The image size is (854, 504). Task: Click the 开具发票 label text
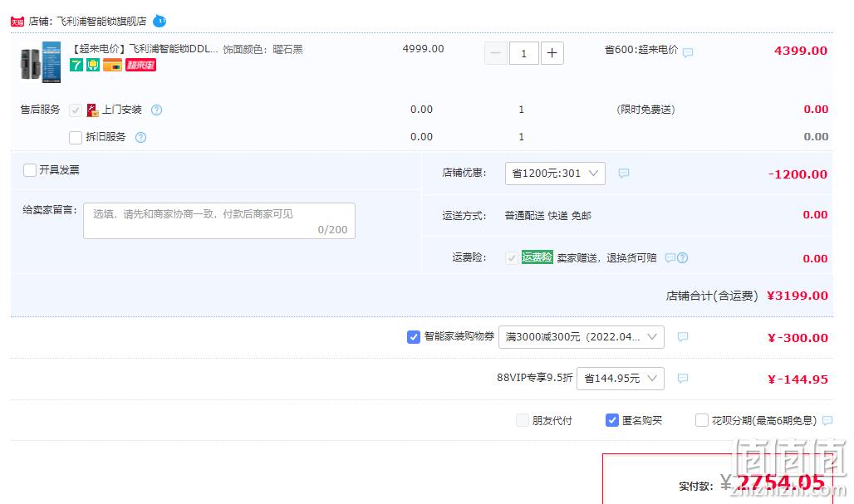(x=59, y=170)
